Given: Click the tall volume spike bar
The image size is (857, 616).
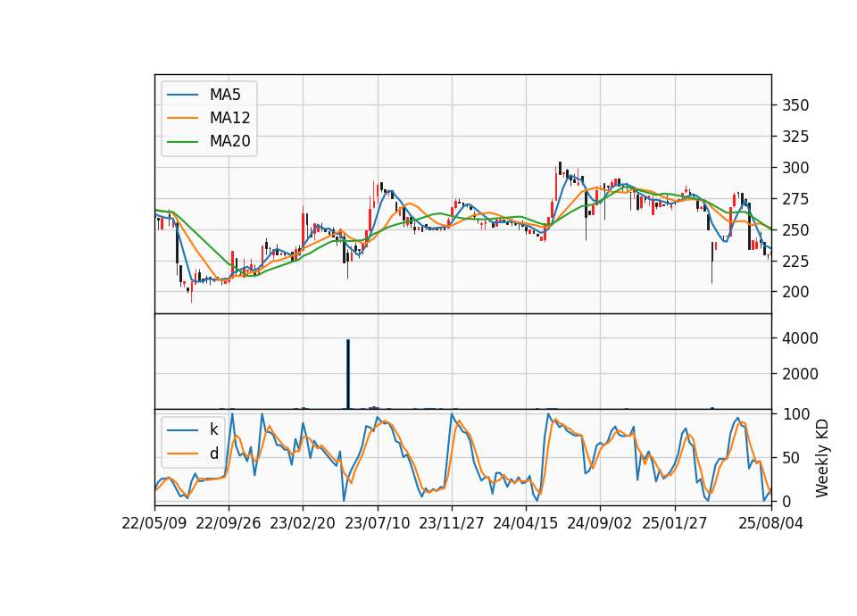Looking at the screenshot, I should (x=348, y=374).
